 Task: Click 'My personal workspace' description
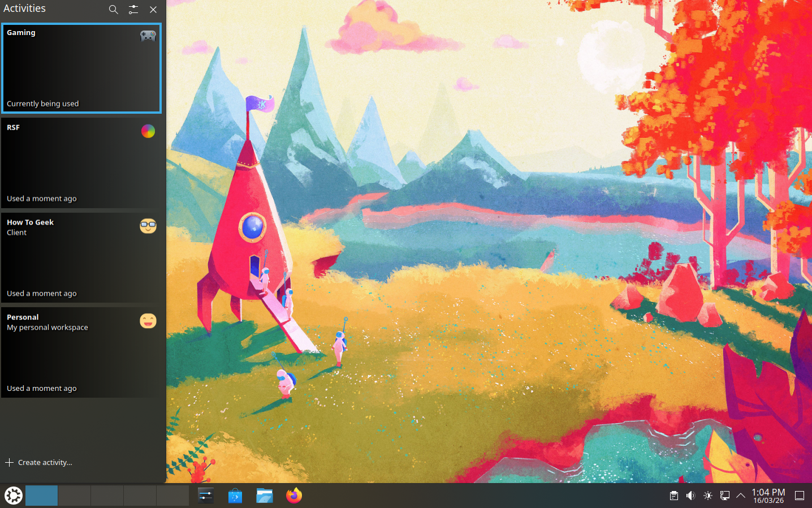47,328
